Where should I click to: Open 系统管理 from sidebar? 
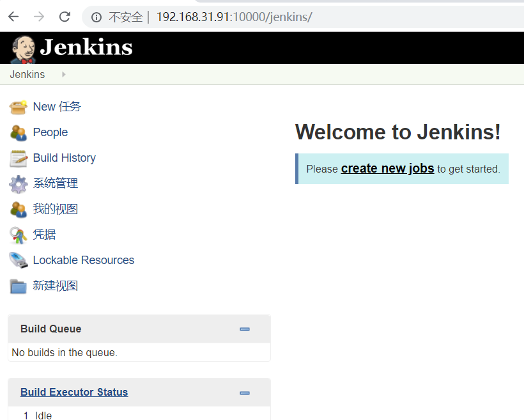56,183
